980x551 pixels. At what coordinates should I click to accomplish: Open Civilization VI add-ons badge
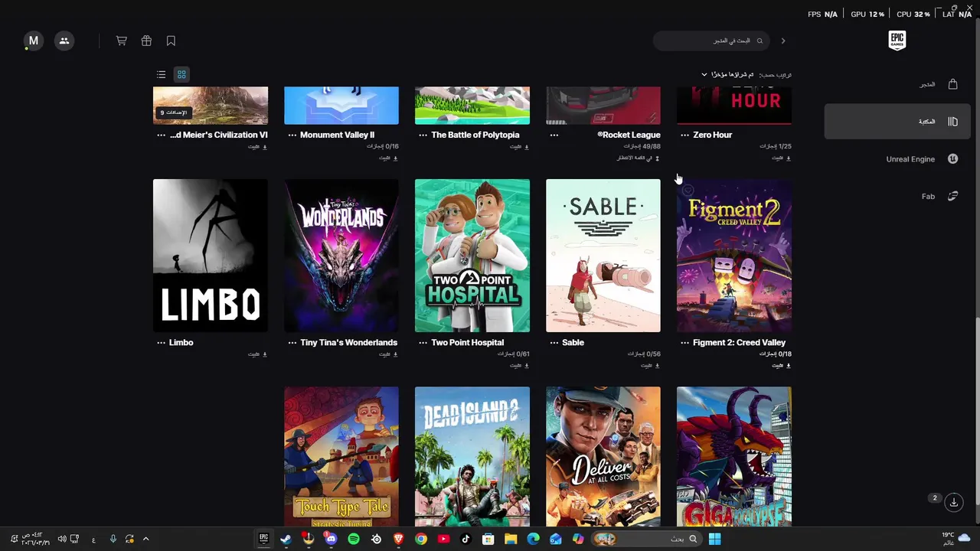pyautogui.click(x=173, y=112)
